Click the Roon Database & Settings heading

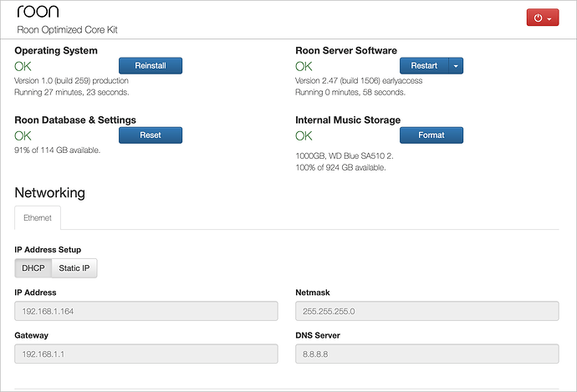(75, 120)
